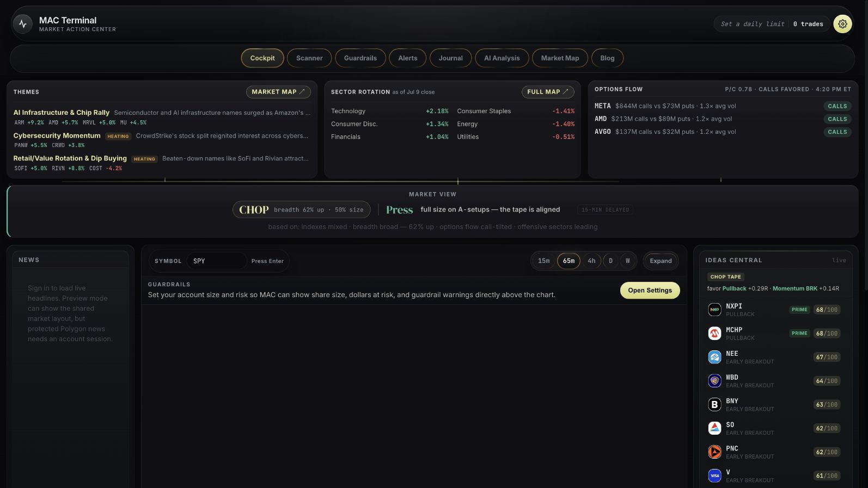Screen dimensions: 868x488
Task: Select the 15m timeframe
Action: 543,261
